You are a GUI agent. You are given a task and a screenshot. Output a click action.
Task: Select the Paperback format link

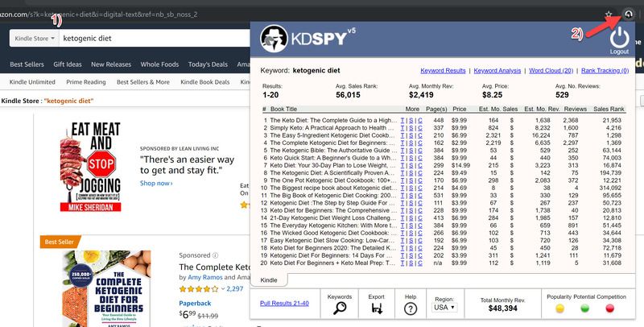(195, 303)
